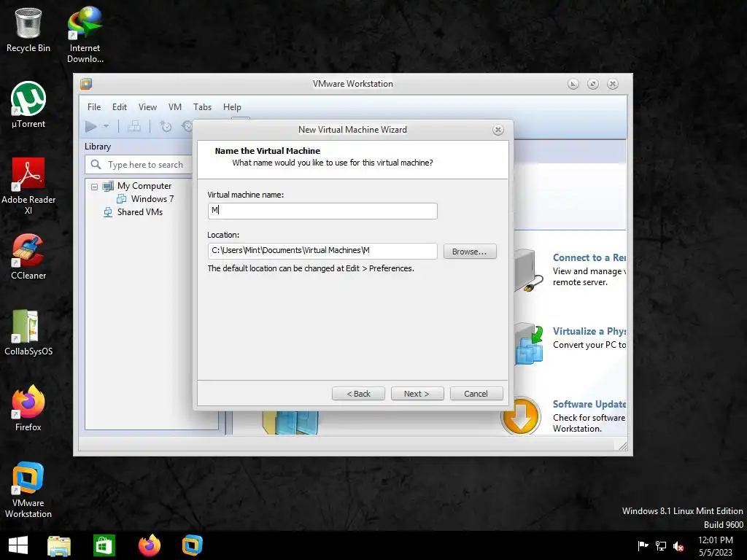Click the Software Updates download icon
The height and width of the screenshot is (560, 747).
(520, 416)
